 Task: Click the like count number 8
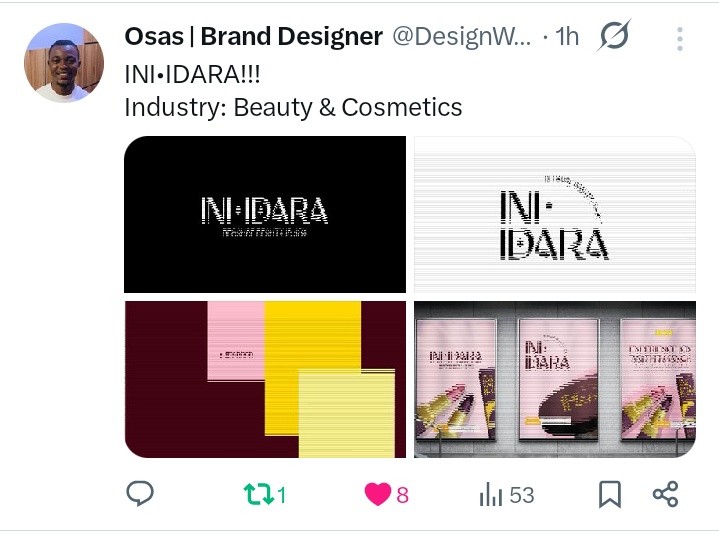point(402,495)
